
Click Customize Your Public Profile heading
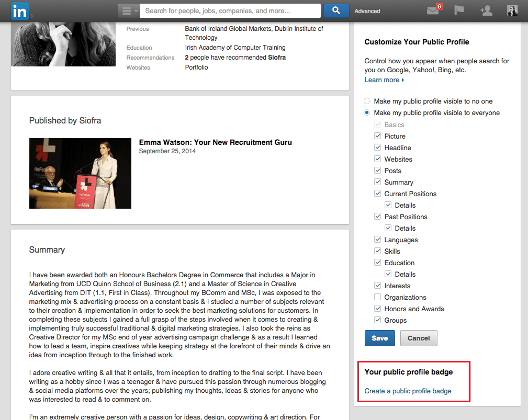[417, 42]
